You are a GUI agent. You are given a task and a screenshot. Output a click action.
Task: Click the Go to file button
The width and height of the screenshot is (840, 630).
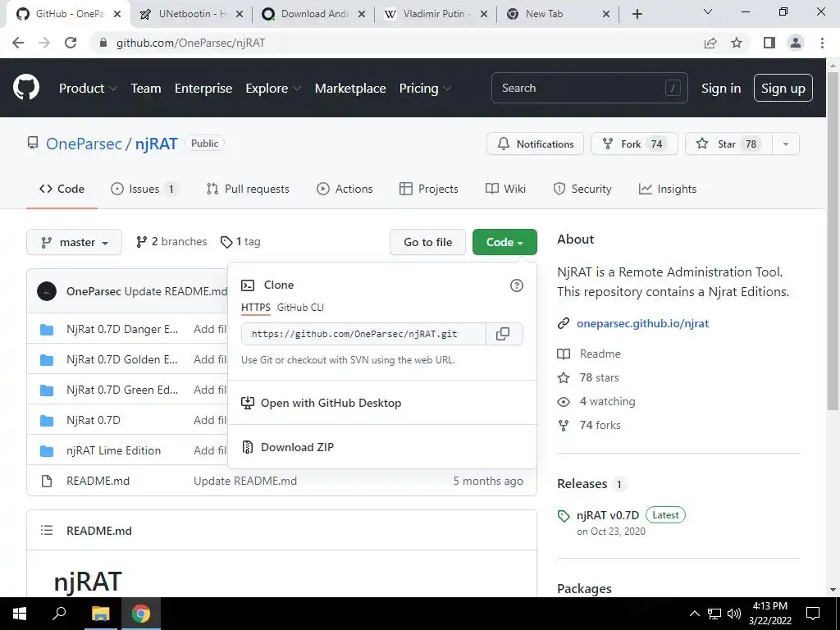click(x=427, y=242)
